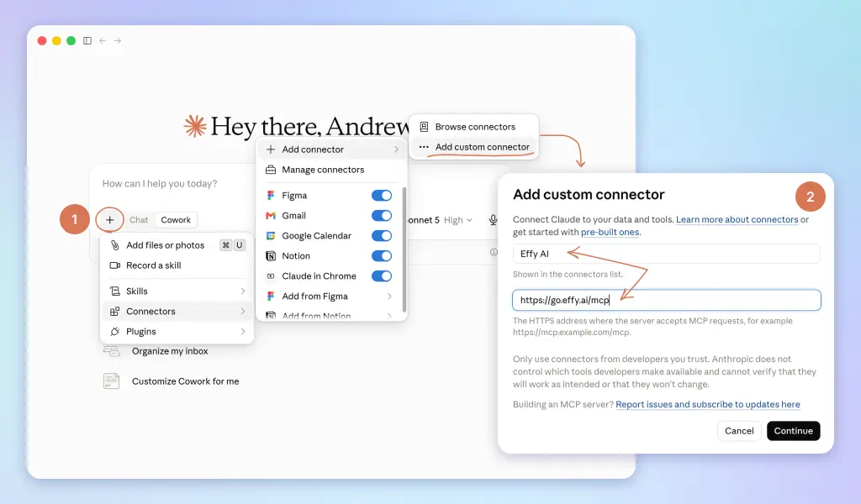The height and width of the screenshot is (504, 861).
Task: Expand the Add connector chevron
Action: tap(397, 150)
